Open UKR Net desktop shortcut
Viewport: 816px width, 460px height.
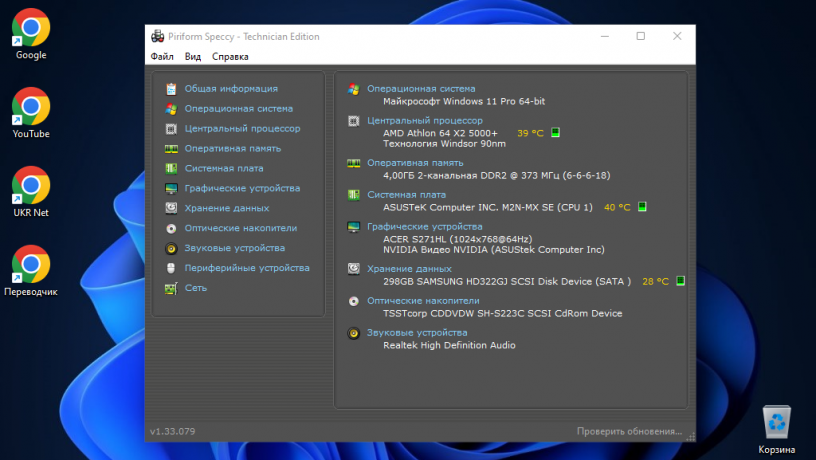[31, 192]
